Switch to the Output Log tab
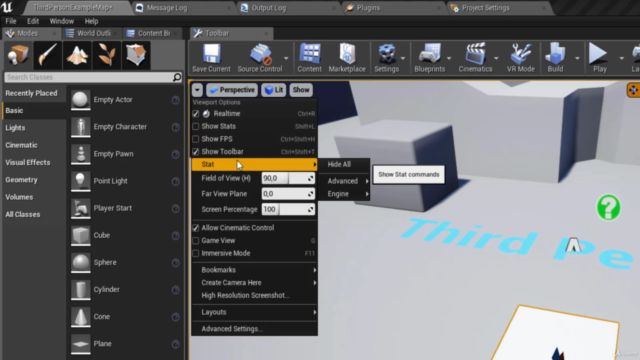This screenshot has height=360, width=640. [288, 8]
